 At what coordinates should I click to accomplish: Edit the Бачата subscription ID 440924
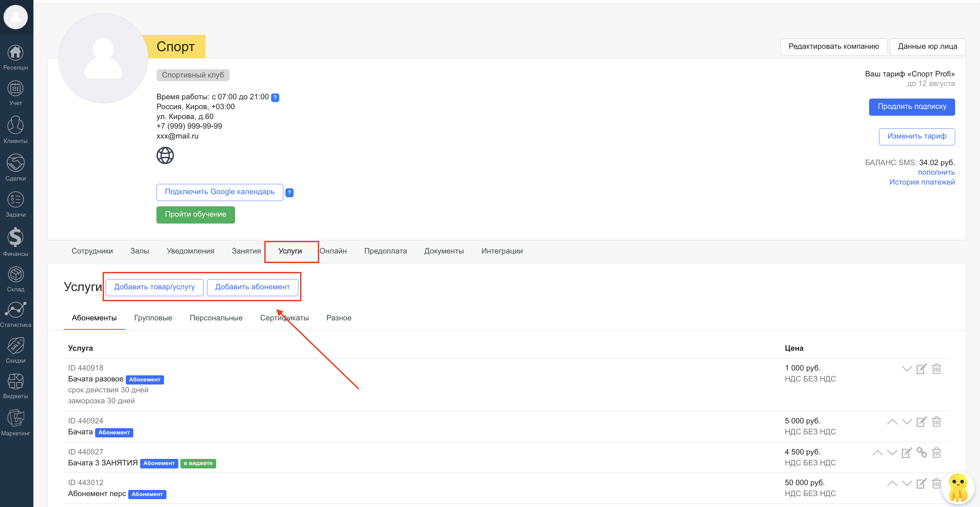click(921, 422)
